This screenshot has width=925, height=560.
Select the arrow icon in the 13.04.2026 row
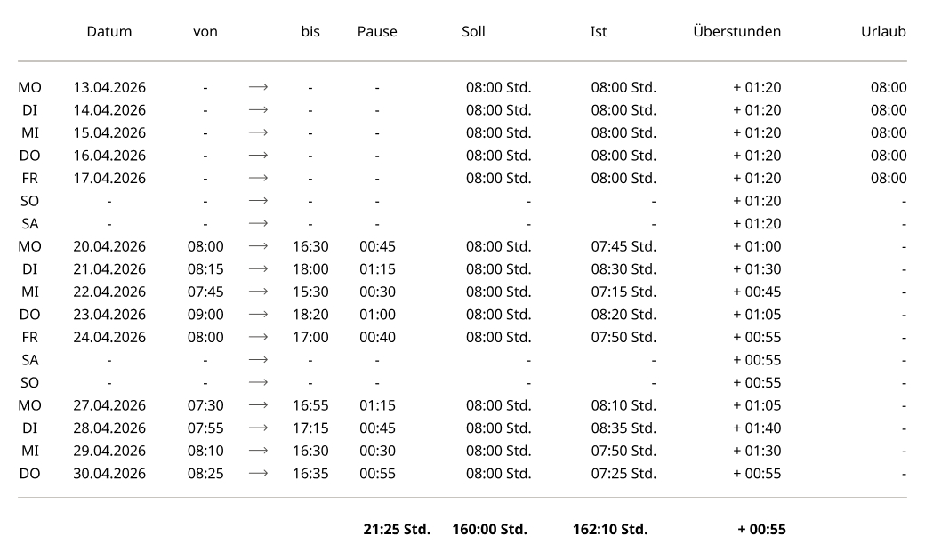(259, 87)
